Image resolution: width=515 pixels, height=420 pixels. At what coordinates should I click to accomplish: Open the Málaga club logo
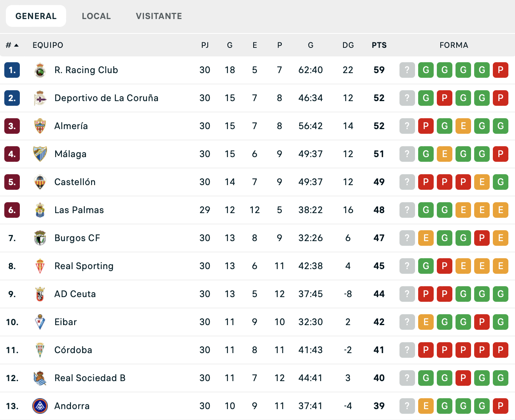pos(40,154)
